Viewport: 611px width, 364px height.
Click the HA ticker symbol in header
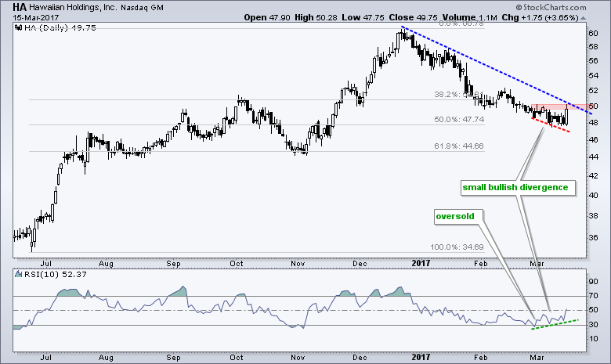(19, 7)
